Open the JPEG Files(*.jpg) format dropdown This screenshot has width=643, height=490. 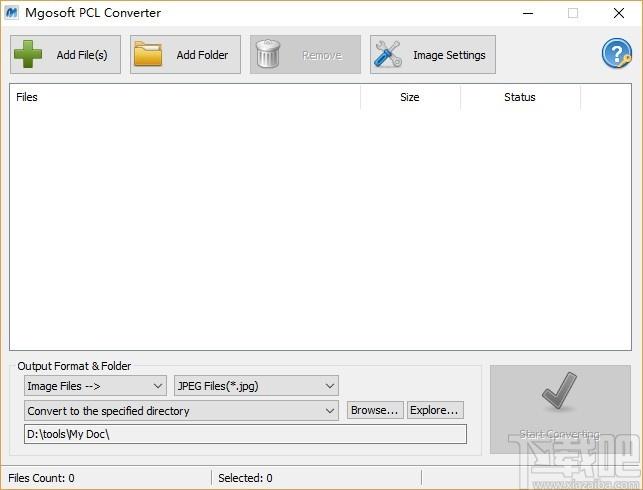coord(256,386)
